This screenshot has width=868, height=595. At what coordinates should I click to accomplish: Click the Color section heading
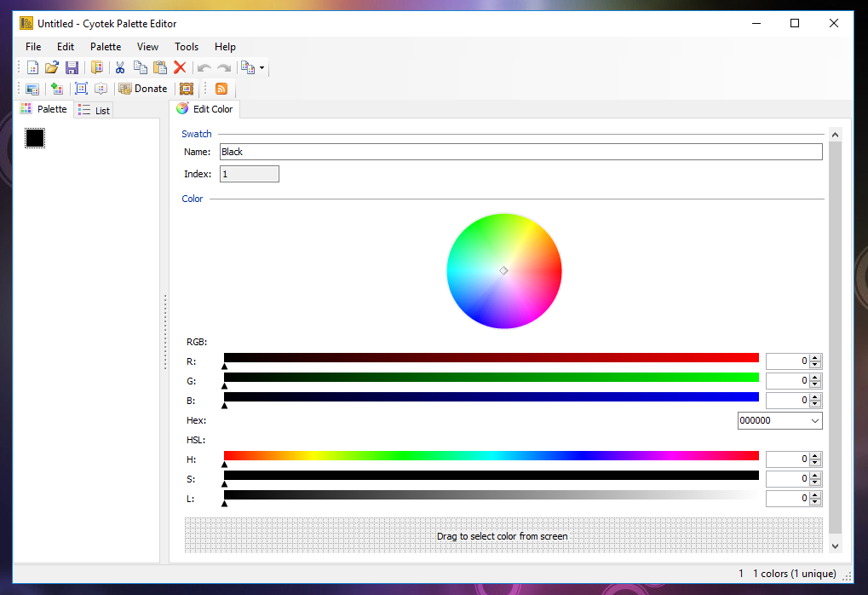pos(193,199)
